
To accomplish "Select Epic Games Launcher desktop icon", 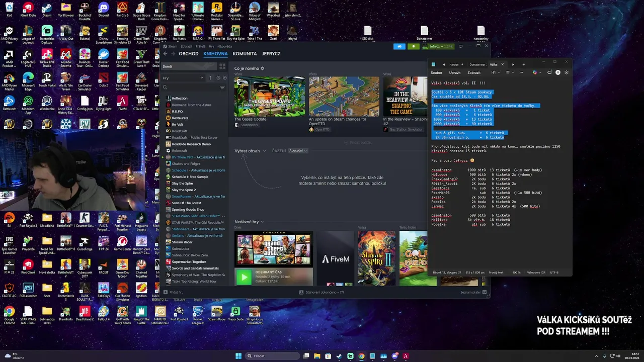I will tap(9, 244).
